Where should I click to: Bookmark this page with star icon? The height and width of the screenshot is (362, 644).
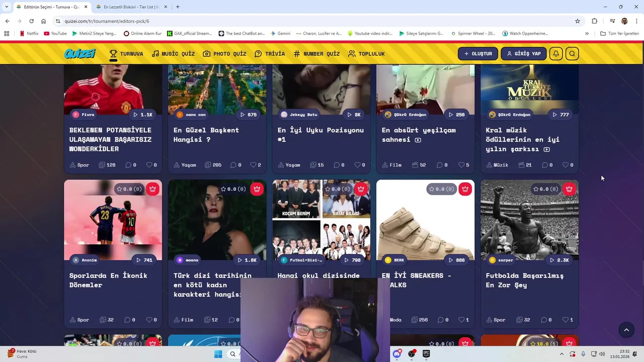click(578, 21)
